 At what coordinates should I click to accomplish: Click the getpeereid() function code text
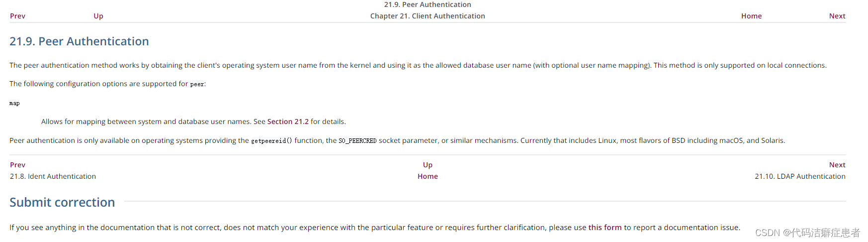[271, 141]
